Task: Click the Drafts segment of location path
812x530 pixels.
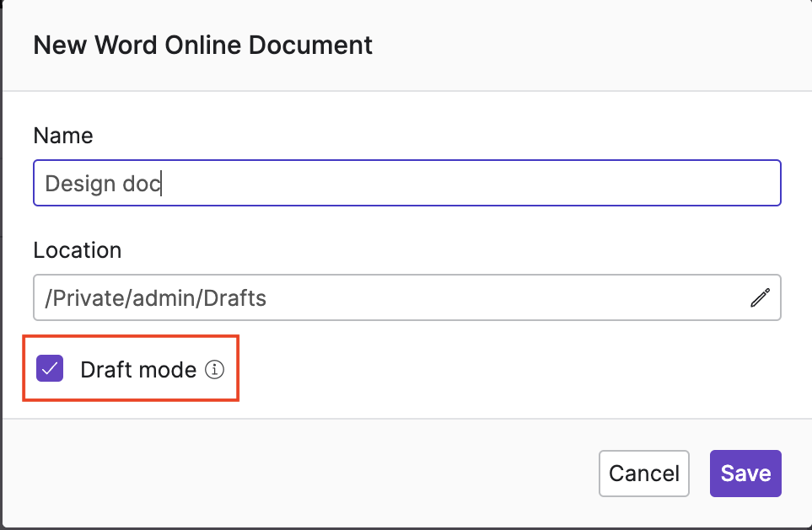Action: click(x=234, y=297)
